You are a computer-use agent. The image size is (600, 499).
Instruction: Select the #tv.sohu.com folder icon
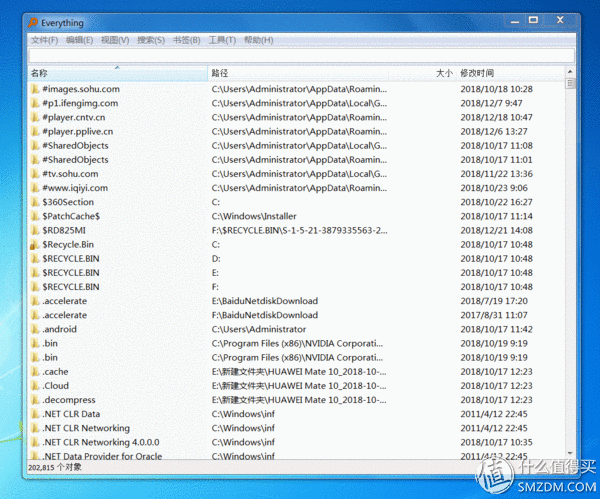tap(35, 174)
